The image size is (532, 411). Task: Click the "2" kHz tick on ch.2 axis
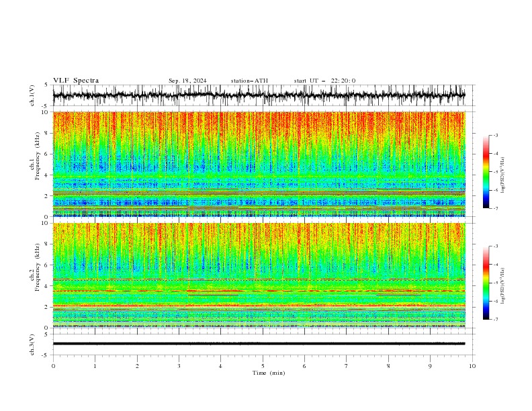point(46,307)
